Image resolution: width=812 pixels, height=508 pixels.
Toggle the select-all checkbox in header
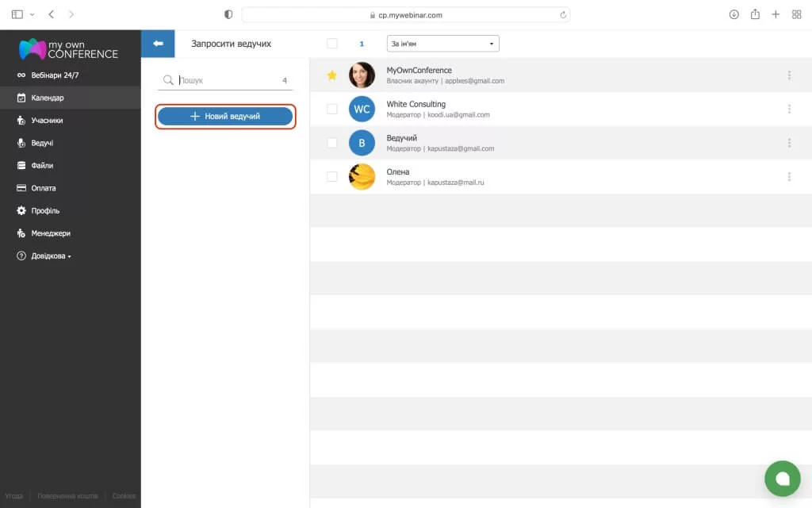coord(332,44)
